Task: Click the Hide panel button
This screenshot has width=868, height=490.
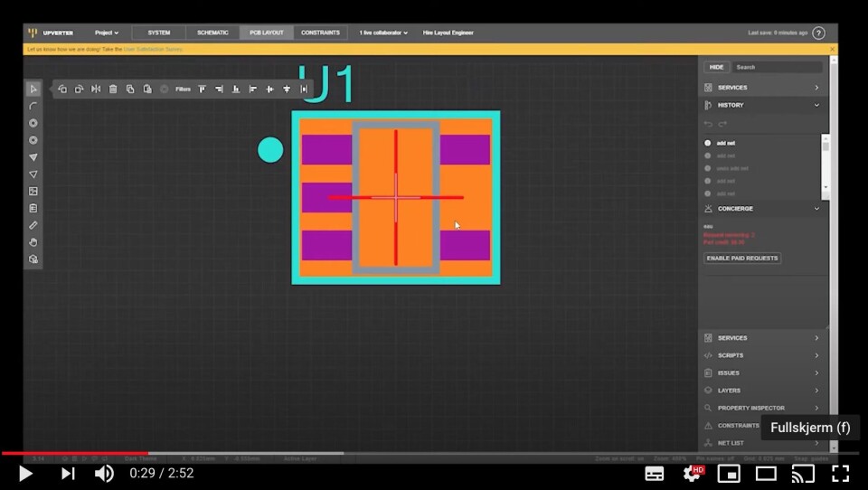Action: (716, 67)
